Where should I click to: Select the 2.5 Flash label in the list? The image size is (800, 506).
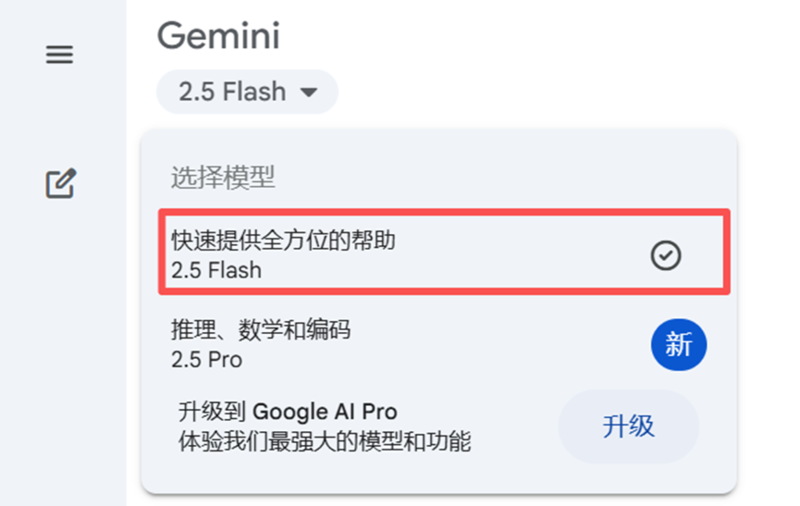pyautogui.click(x=216, y=270)
